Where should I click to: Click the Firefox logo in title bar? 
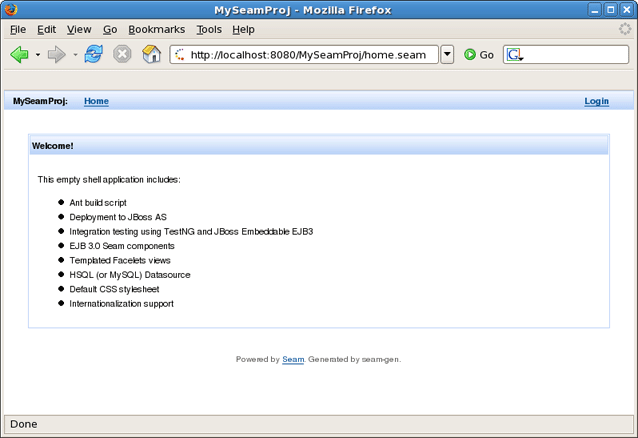point(11,9)
